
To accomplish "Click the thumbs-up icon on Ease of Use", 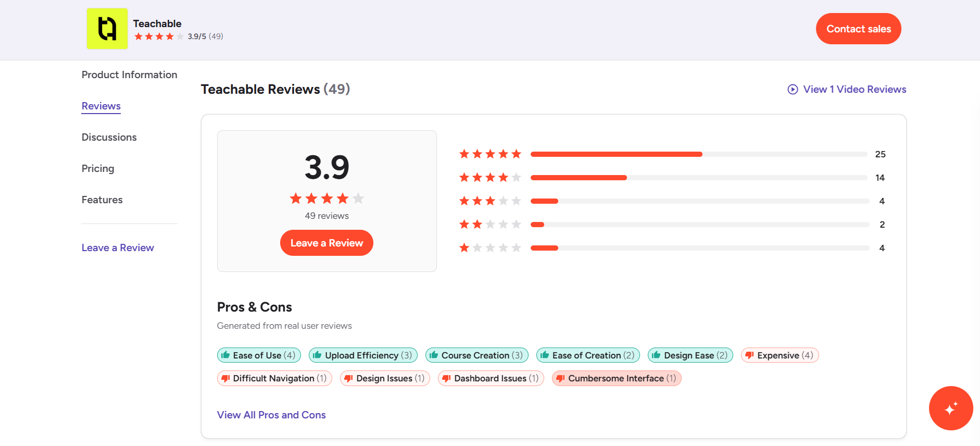I will (225, 355).
